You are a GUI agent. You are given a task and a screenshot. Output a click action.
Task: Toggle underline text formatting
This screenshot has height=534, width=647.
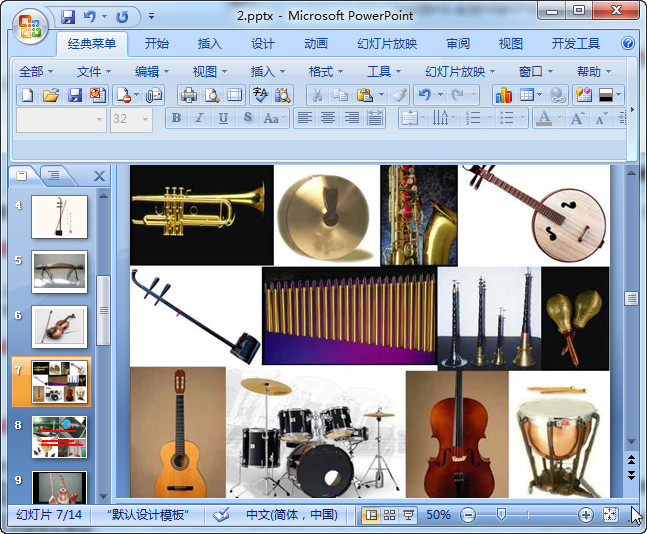(x=222, y=118)
